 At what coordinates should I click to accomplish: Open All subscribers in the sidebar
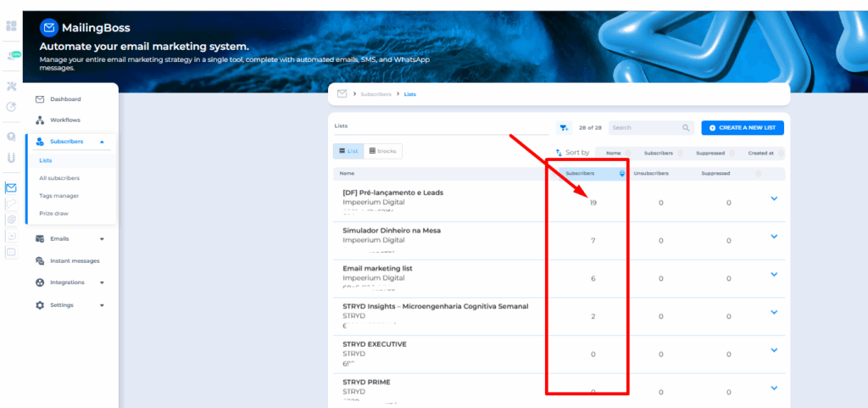59,178
